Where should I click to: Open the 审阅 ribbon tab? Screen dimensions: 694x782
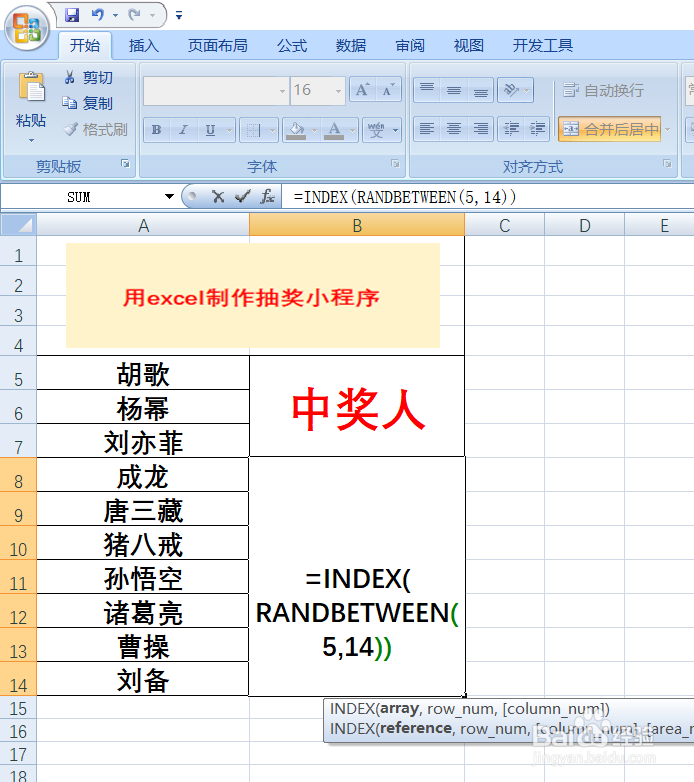[x=410, y=46]
